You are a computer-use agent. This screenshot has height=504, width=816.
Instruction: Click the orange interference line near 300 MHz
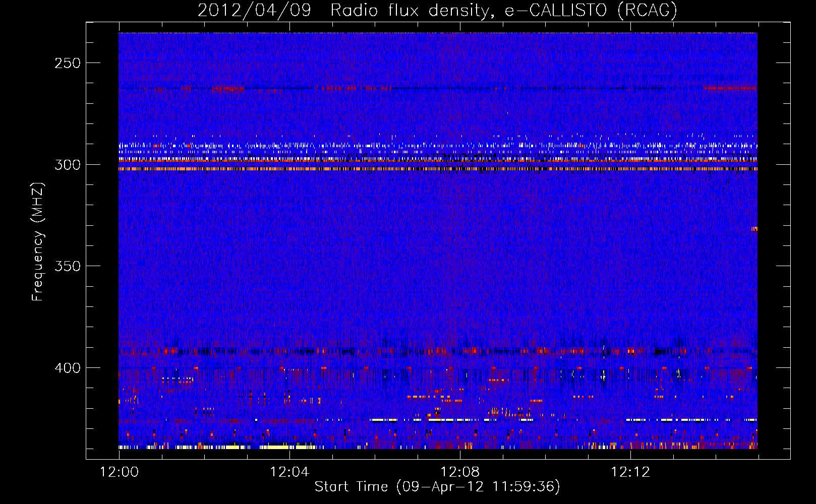point(438,169)
